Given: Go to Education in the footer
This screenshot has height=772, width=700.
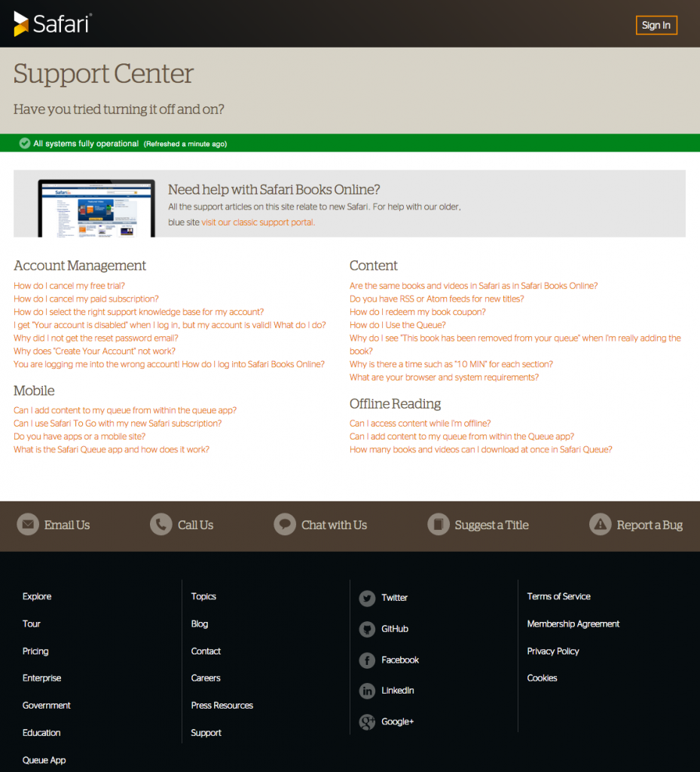Looking at the screenshot, I should coord(41,733).
